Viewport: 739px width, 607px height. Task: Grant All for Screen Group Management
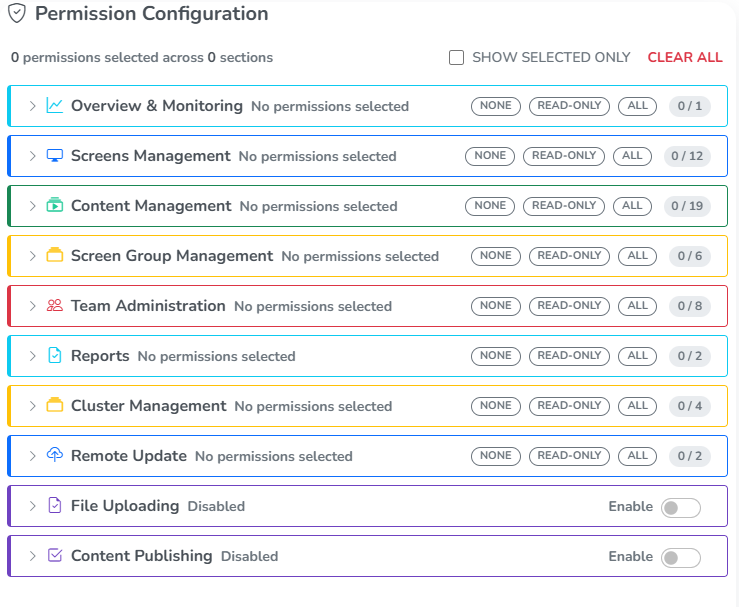click(x=637, y=256)
